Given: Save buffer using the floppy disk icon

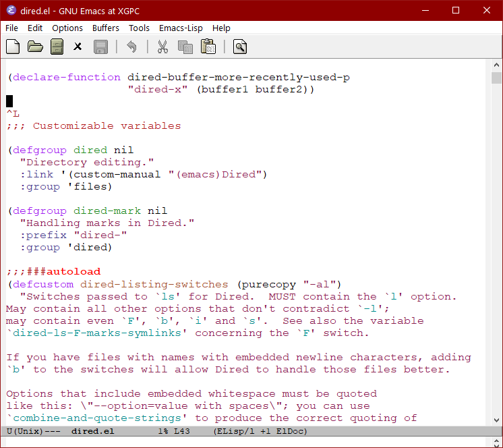Looking at the screenshot, I should (x=100, y=47).
